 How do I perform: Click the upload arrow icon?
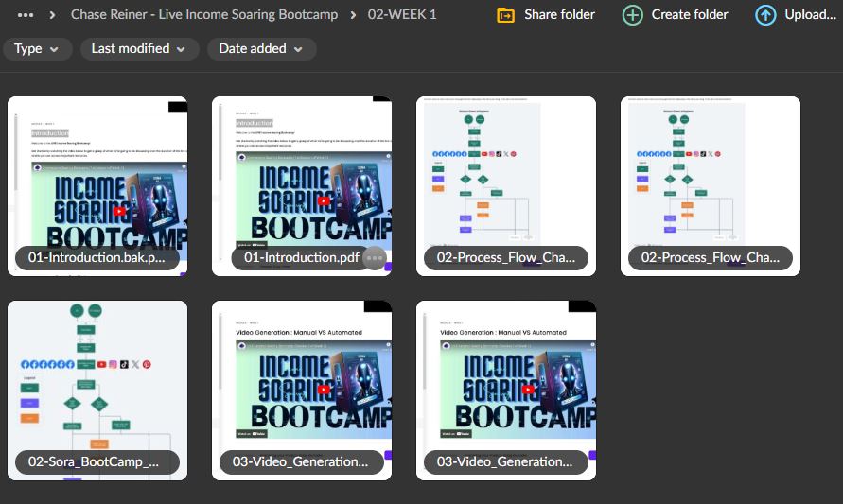click(x=765, y=15)
